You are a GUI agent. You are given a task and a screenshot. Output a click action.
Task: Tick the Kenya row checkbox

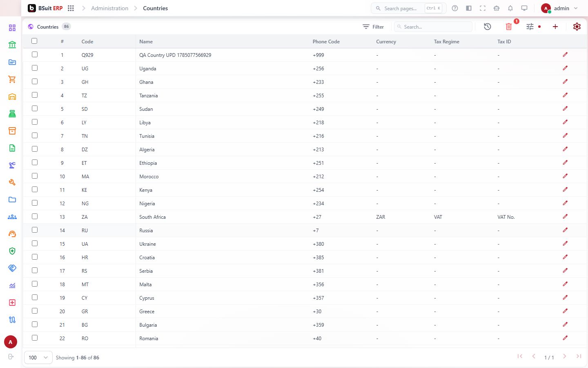coord(35,189)
